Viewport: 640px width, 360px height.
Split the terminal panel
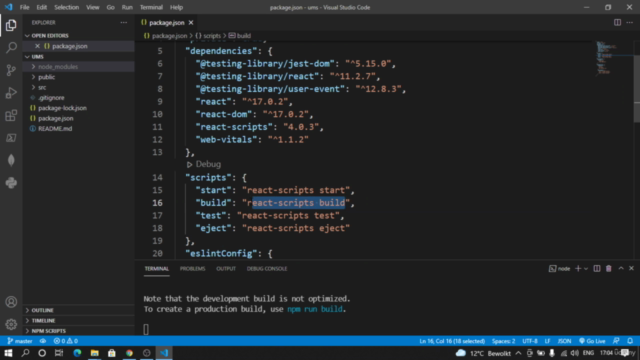tap(597, 269)
